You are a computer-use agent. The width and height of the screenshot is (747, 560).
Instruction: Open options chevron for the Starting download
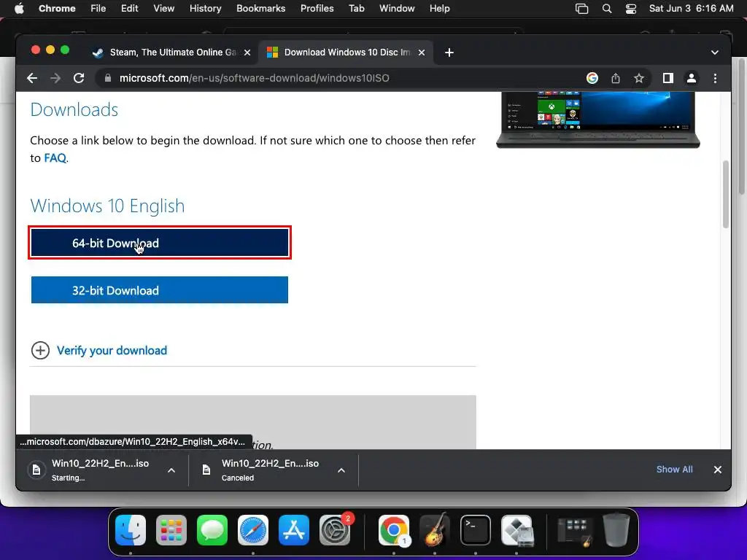click(x=171, y=470)
